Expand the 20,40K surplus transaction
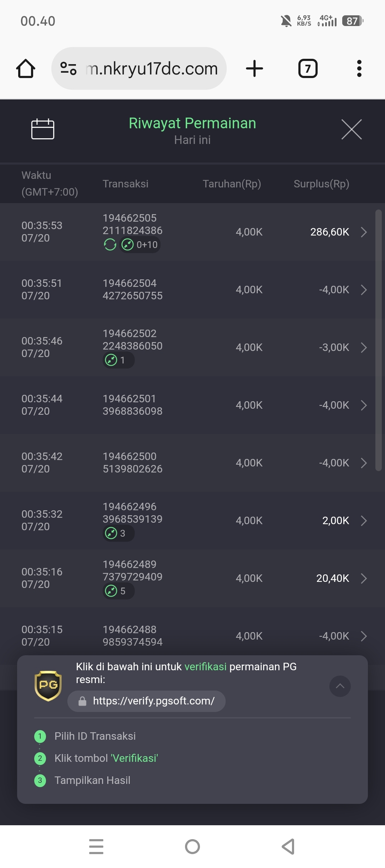385x868 pixels. point(364,578)
